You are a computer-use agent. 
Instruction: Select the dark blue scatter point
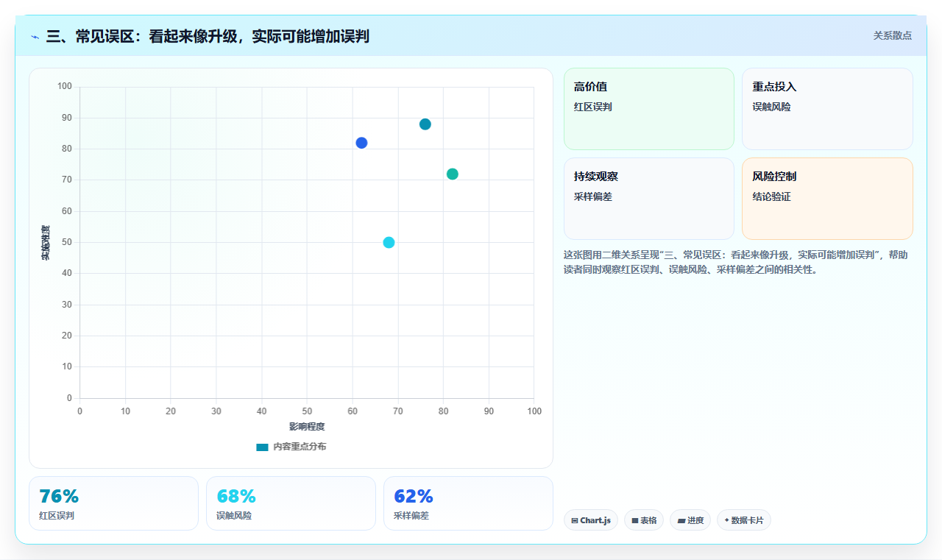[x=361, y=143]
